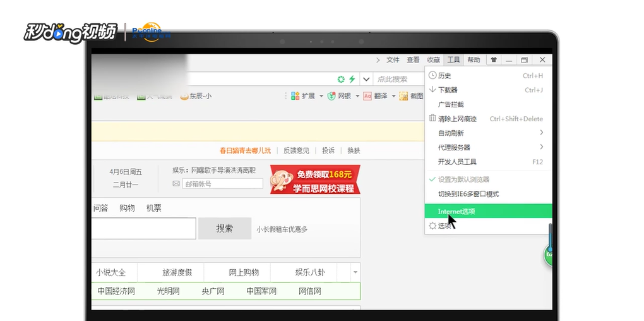
Task: Click the trash icon beside 清除上网痕迹
Action: click(x=432, y=118)
